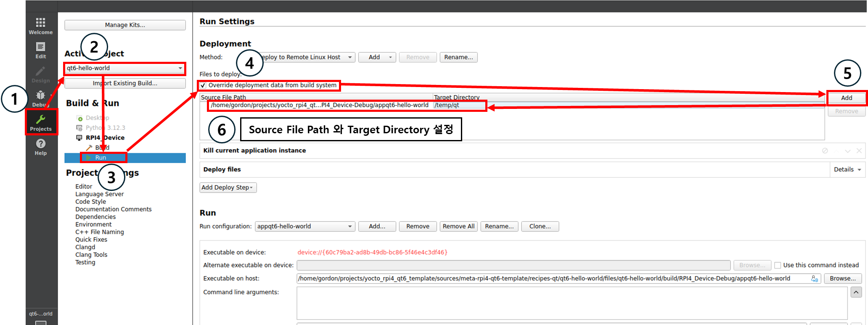Click Remove All run configurations button

[458, 226]
